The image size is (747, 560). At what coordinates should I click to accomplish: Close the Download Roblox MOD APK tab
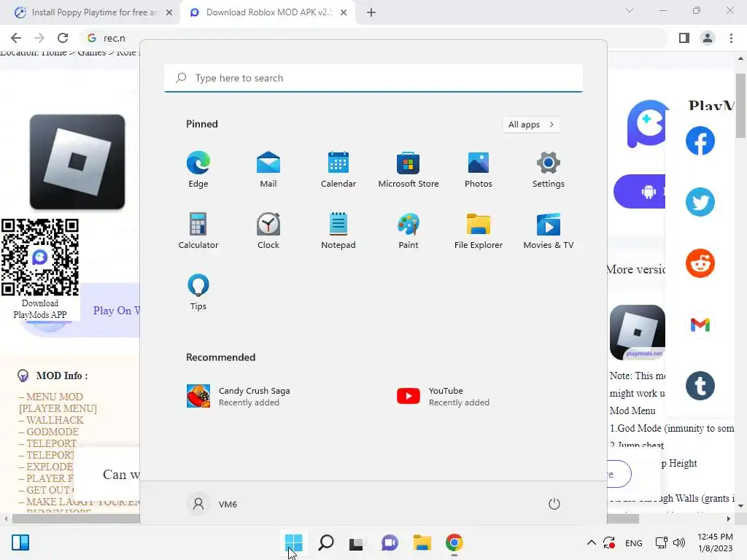pos(344,12)
